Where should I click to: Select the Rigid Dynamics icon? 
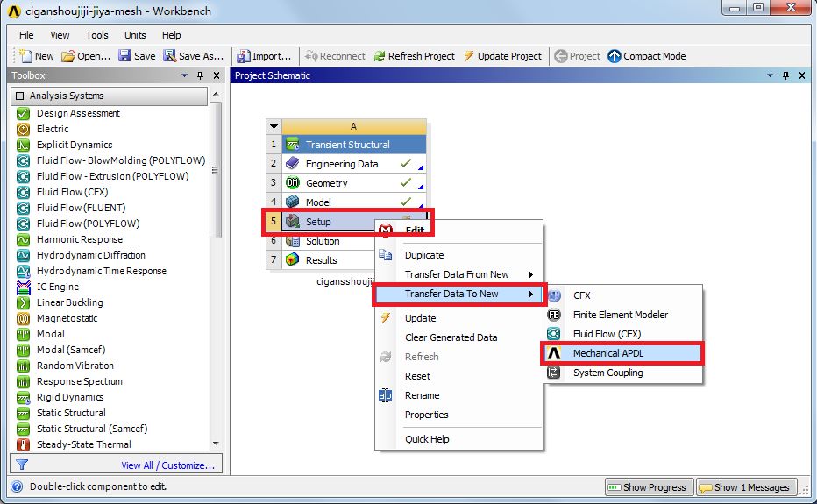point(23,397)
